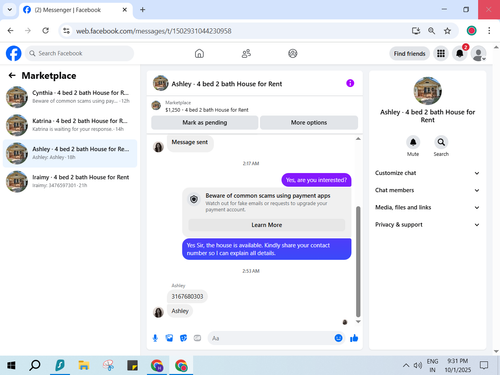Viewport: 500px width, 375px height.
Task: Reload the page in the browser
Action: click(x=46, y=31)
